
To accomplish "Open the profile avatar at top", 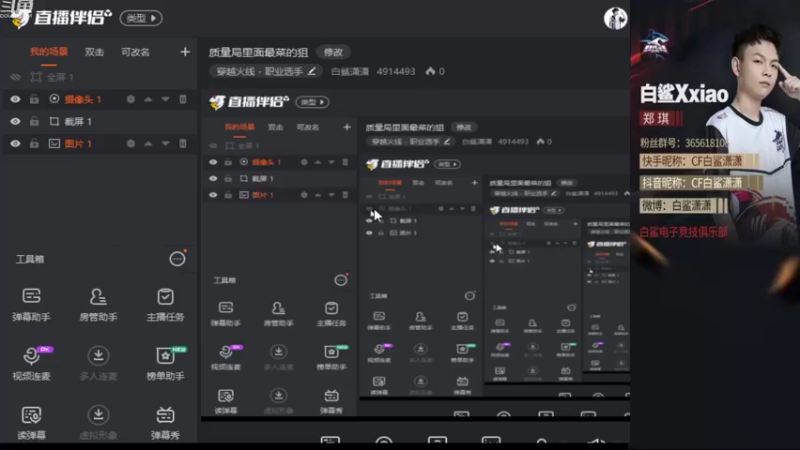I will (615, 18).
